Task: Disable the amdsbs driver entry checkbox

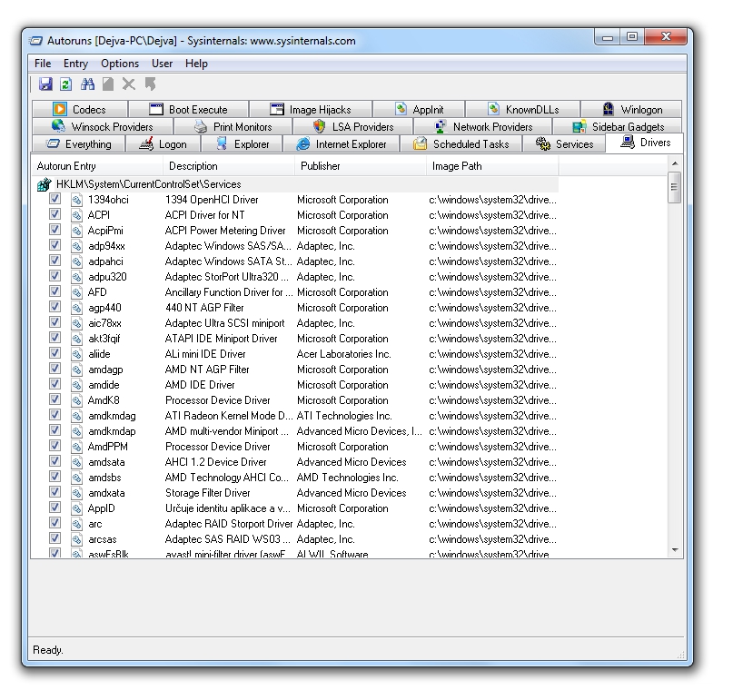Action: pyautogui.click(x=54, y=476)
